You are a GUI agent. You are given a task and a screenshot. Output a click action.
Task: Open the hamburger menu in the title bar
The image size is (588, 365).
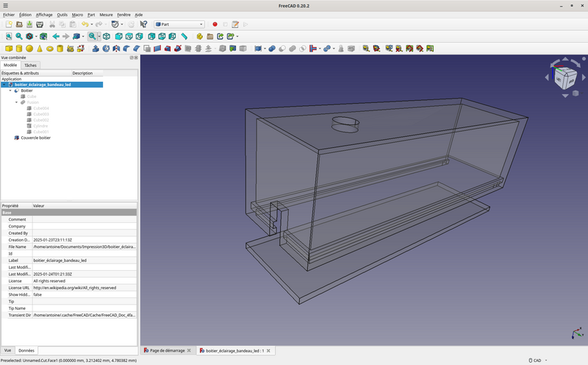pyautogui.click(x=6, y=6)
